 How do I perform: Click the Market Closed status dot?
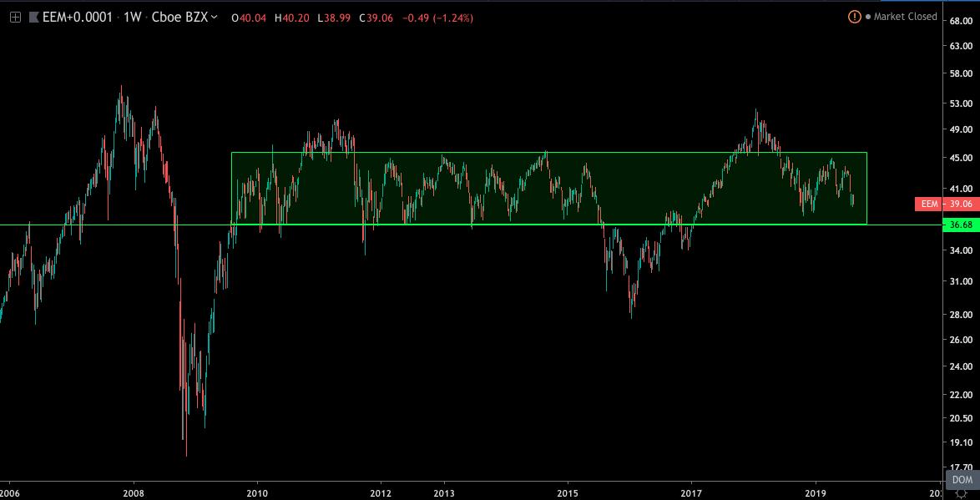pos(867,17)
